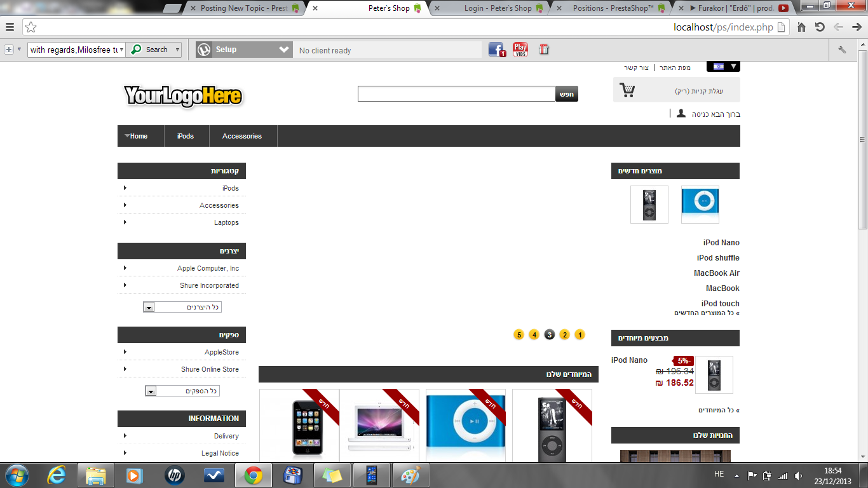Click the Windows Start orb
The image size is (868, 488).
tap(17, 475)
